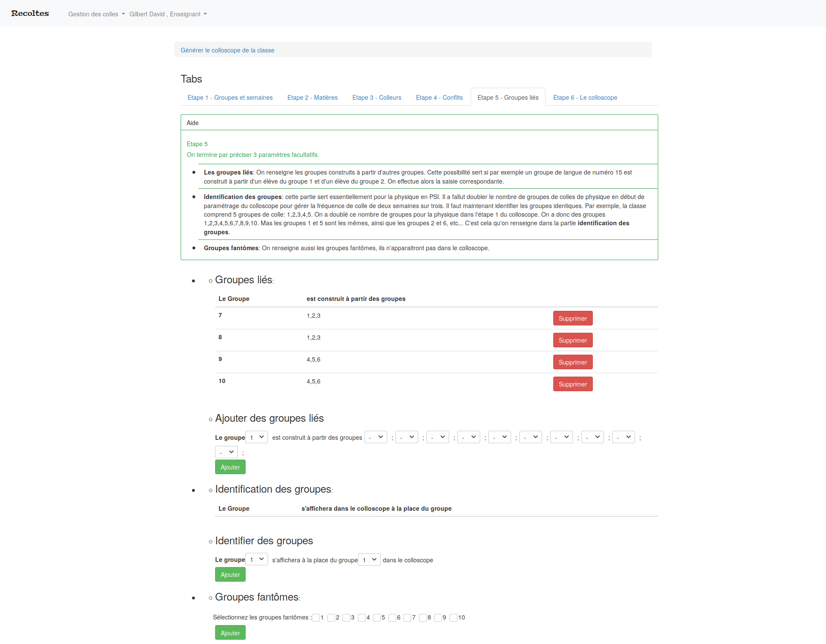Open the 'Le groupe' dropdown under Ajouter des groupes liés
The height and width of the screenshot is (644, 826).
[x=256, y=438]
